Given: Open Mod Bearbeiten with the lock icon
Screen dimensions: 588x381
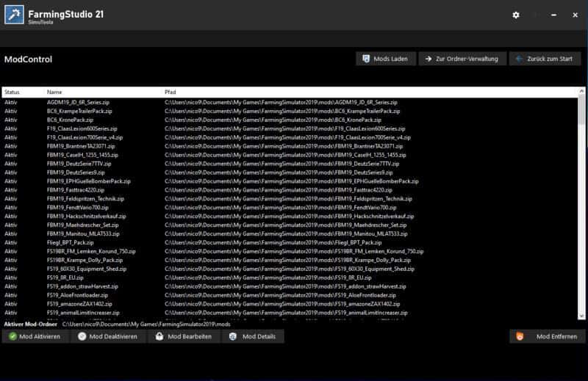Looking at the screenshot, I should 183,336.
